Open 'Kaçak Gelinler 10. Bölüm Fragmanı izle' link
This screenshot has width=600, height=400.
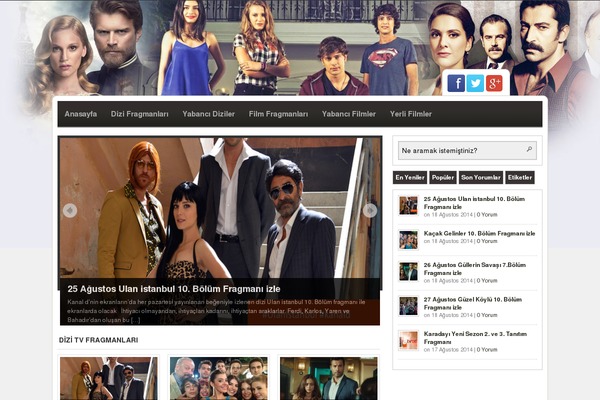[x=479, y=233]
